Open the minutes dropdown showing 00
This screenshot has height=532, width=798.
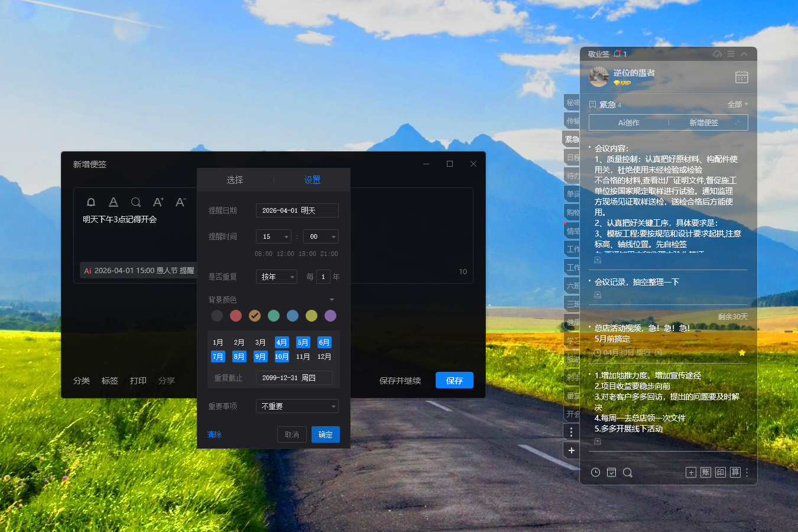(320, 236)
